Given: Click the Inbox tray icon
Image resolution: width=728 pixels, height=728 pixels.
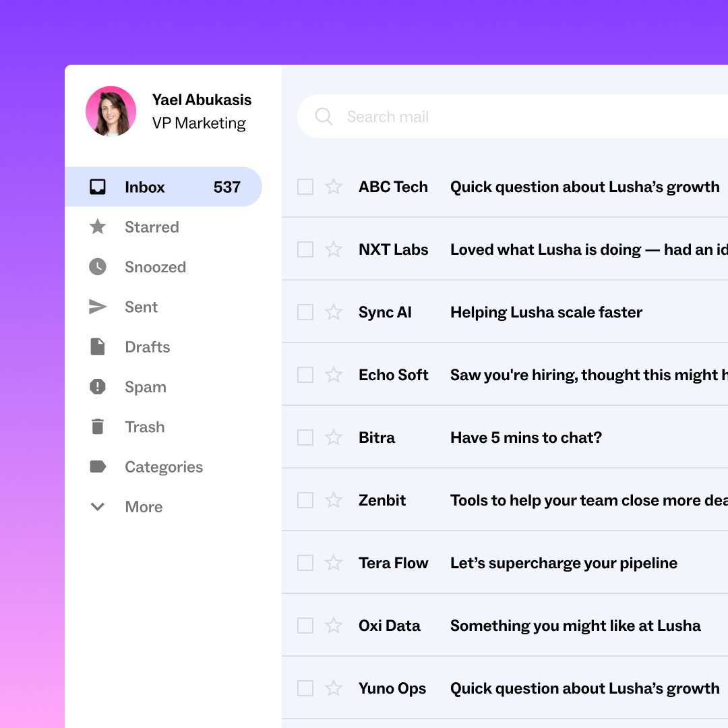Looking at the screenshot, I should coord(98,187).
